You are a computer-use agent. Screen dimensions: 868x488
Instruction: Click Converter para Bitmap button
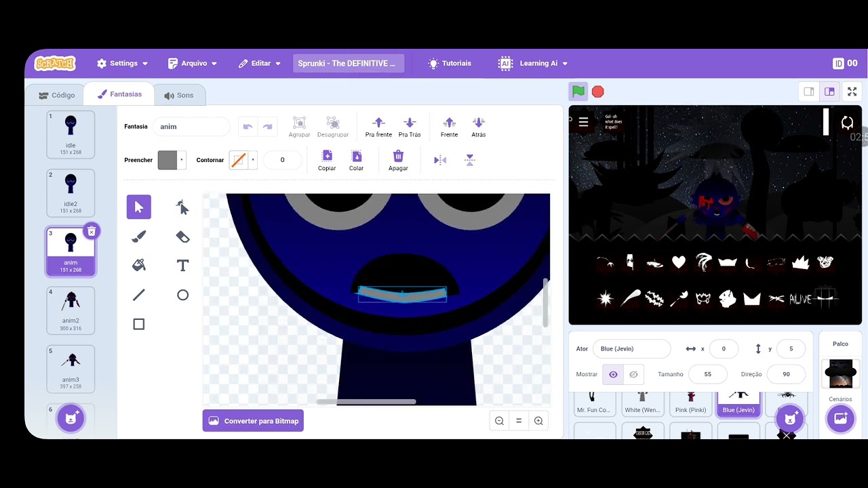click(x=253, y=421)
